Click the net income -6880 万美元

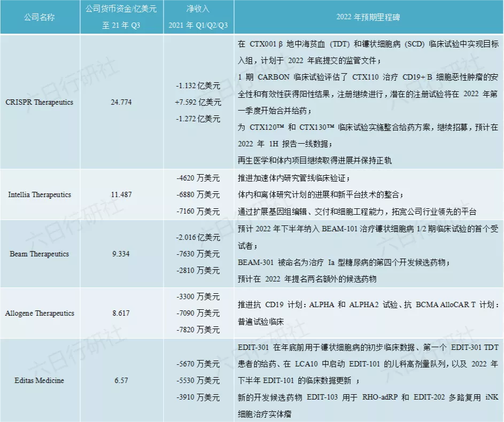tap(198, 194)
